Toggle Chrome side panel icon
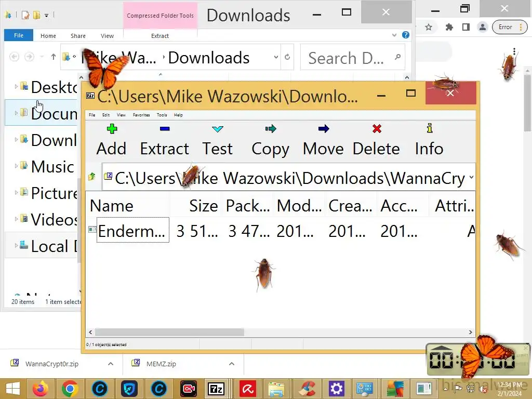This screenshot has width=532, height=399. (x=466, y=27)
